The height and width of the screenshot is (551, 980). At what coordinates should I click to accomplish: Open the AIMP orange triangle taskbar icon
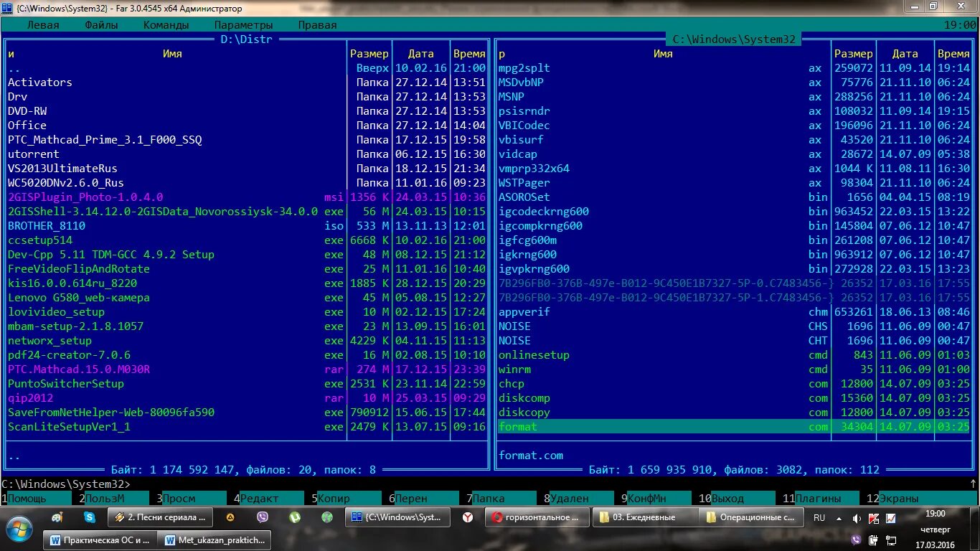click(x=230, y=517)
